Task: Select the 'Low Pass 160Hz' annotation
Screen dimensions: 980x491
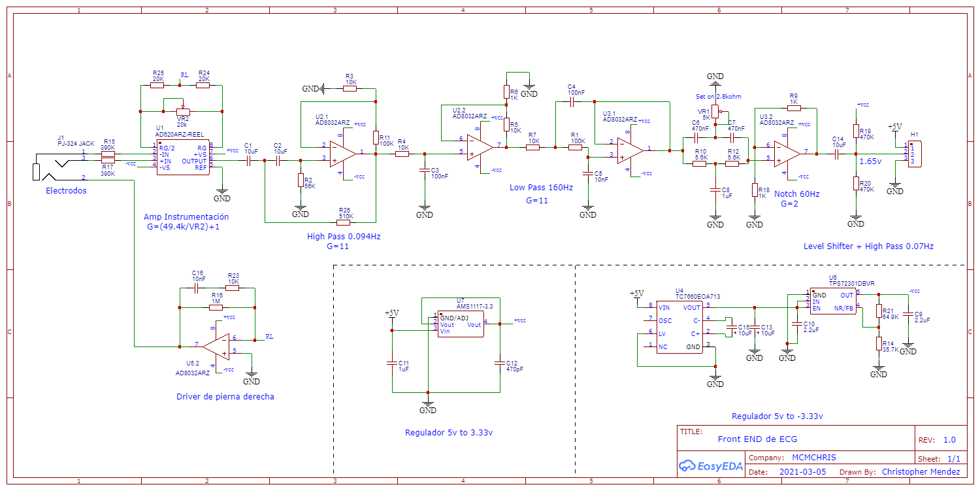Action: click(x=541, y=188)
